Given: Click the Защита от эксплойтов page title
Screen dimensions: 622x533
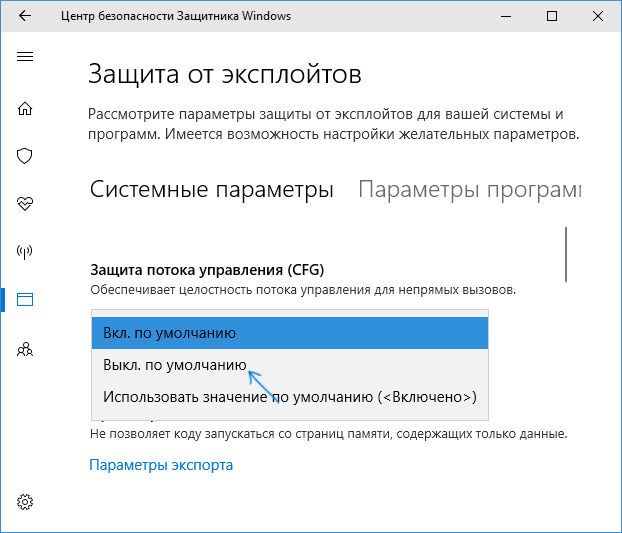Looking at the screenshot, I should click(225, 74).
